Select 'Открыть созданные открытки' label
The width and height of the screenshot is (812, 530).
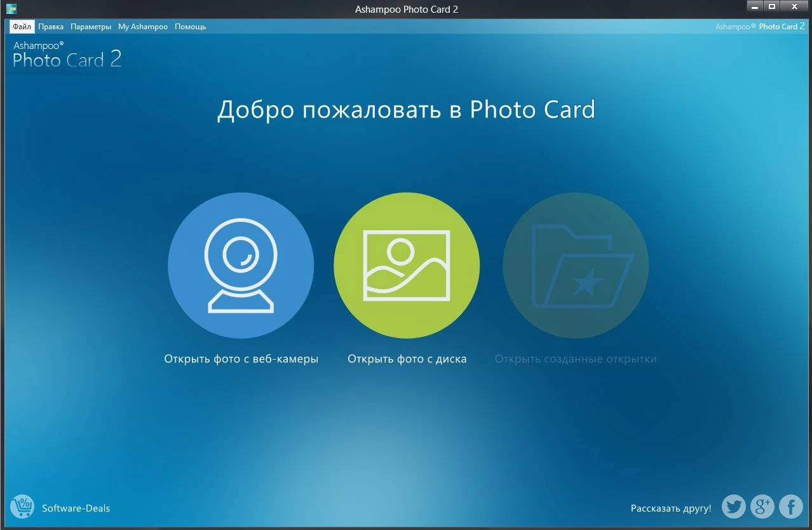[576, 359]
